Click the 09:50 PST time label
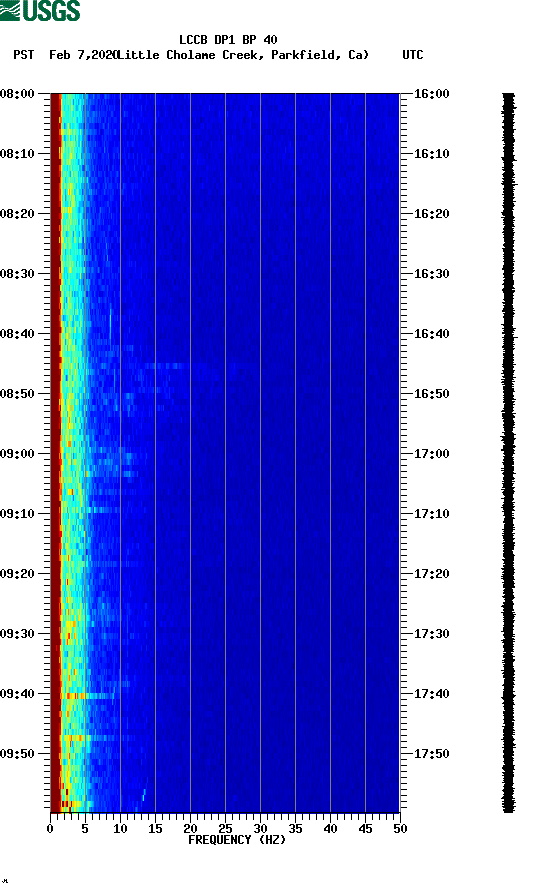Image resolution: width=552 pixels, height=892 pixels. pos(17,754)
